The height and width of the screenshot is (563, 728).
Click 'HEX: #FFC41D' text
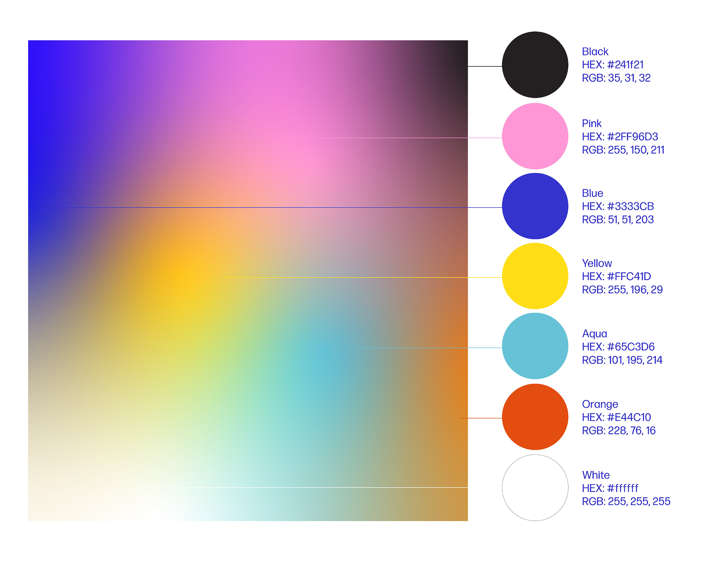(617, 277)
